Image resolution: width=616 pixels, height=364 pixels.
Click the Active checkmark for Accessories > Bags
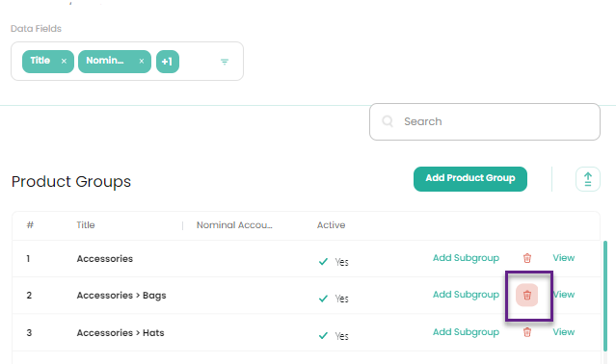[x=323, y=299]
